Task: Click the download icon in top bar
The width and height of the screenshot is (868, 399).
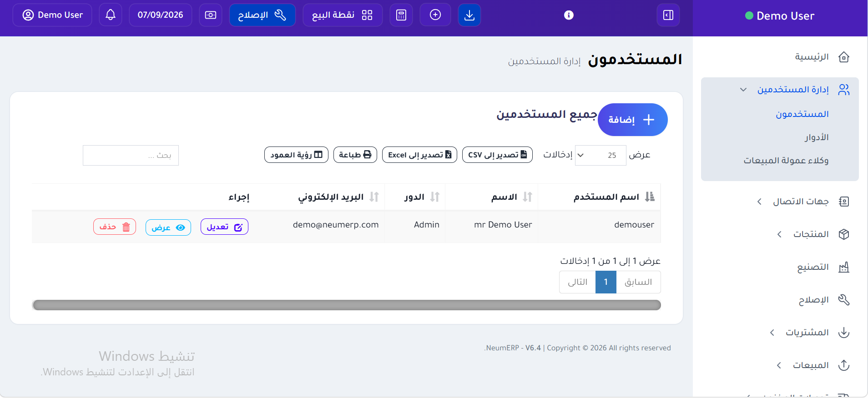Action: point(469,15)
